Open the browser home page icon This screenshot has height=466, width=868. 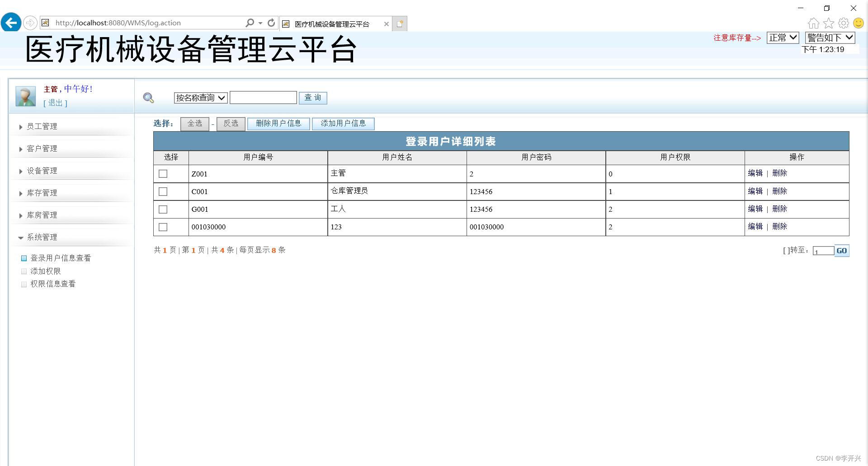point(813,23)
